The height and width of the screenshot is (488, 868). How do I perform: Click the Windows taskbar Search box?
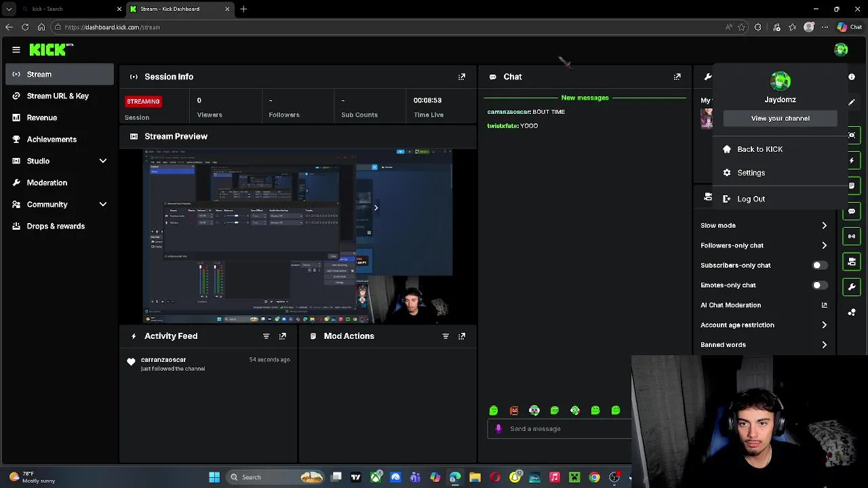tap(275, 477)
